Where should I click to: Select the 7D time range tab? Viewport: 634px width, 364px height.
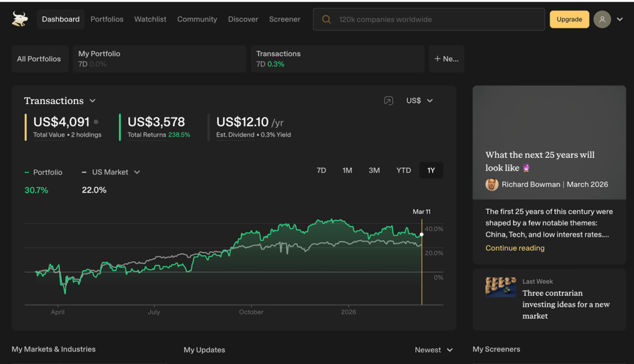click(x=321, y=170)
